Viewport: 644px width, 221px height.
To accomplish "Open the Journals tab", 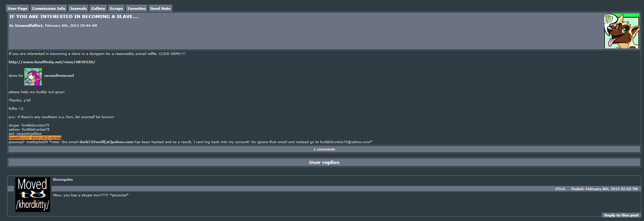I will (78, 8).
